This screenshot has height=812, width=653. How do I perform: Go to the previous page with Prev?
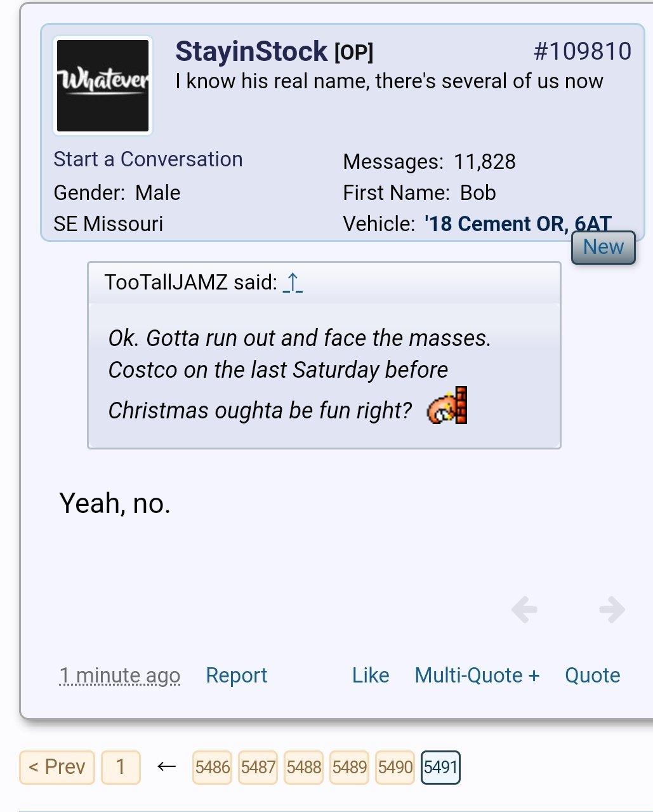(57, 767)
